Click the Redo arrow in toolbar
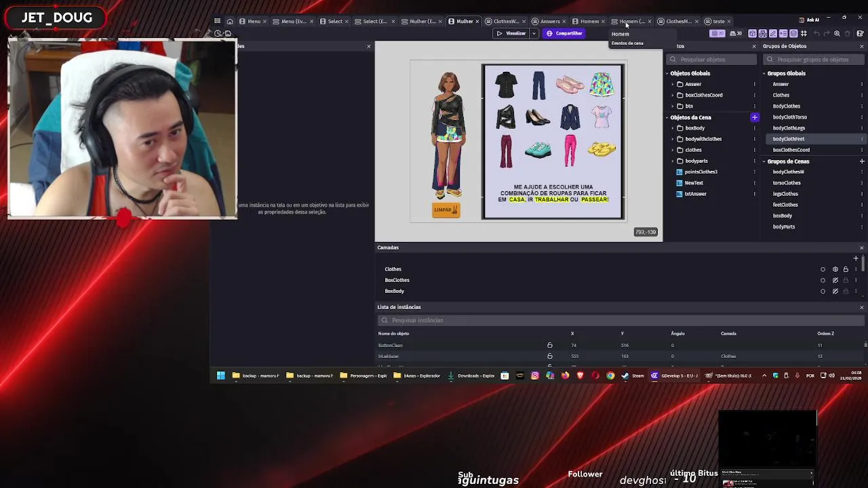 tap(827, 33)
